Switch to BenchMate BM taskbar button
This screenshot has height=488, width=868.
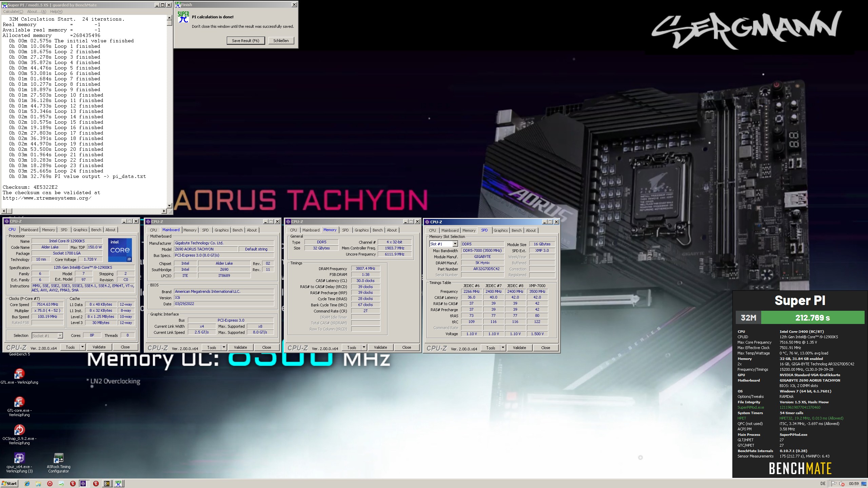pos(107,484)
